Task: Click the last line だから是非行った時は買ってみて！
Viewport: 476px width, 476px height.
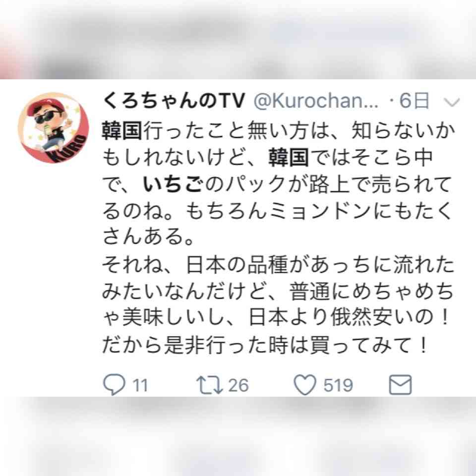Action: pyautogui.click(x=265, y=346)
